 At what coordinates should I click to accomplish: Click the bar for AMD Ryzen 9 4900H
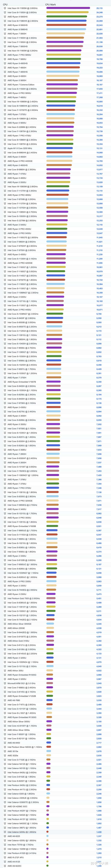[63, 76]
